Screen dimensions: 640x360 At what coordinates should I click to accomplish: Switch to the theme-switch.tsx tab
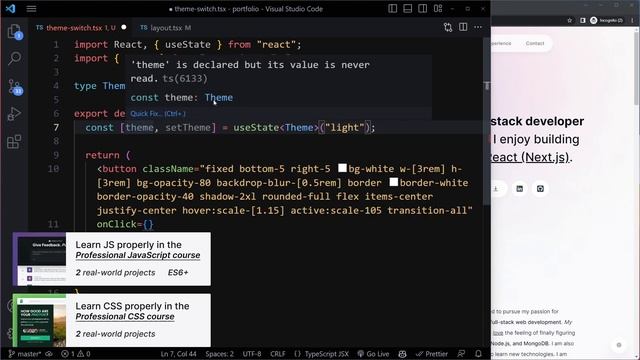[75, 28]
